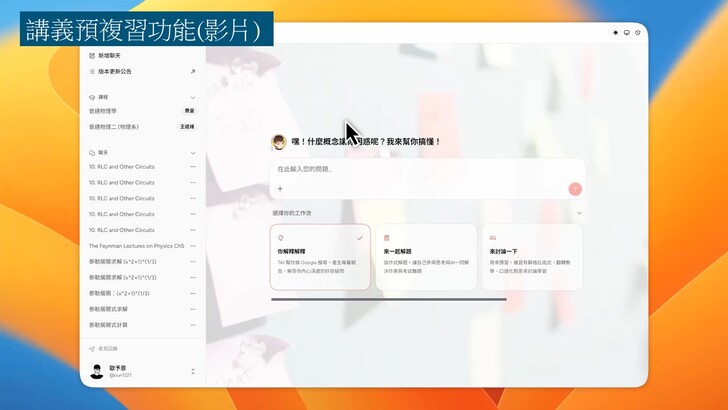
Task: Collapse the 聊天 section chevron
Action: [193, 153]
